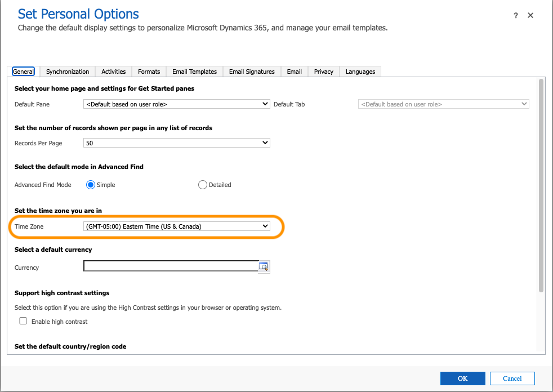Go to the Email Signatures tab
Image resolution: width=553 pixels, height=392 pixels.
coord(252,72)
